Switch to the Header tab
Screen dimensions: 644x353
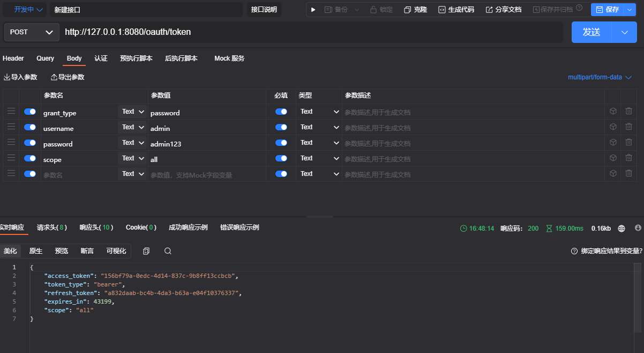point(13,58)
